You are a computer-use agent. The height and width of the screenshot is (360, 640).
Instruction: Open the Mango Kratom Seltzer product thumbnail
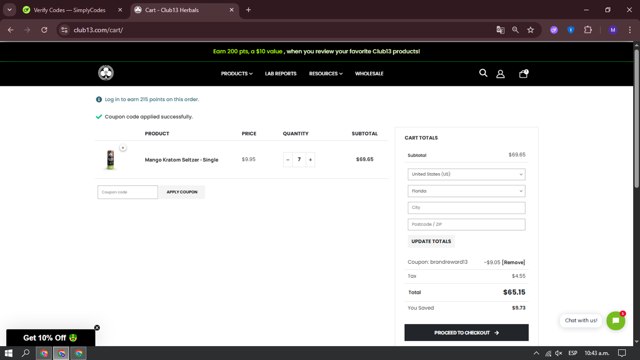111,160
